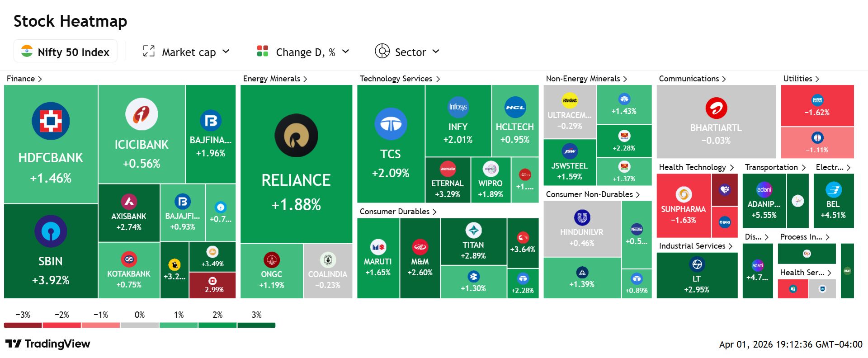Click the HDFC Bank logo
Image resolution: width=868 pixels, height=358 pixels.
[51, 121]
